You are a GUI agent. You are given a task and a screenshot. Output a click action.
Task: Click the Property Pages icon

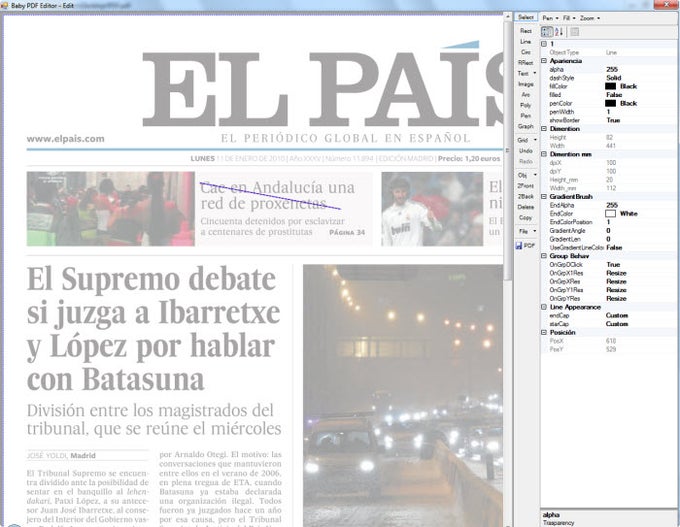575,32
